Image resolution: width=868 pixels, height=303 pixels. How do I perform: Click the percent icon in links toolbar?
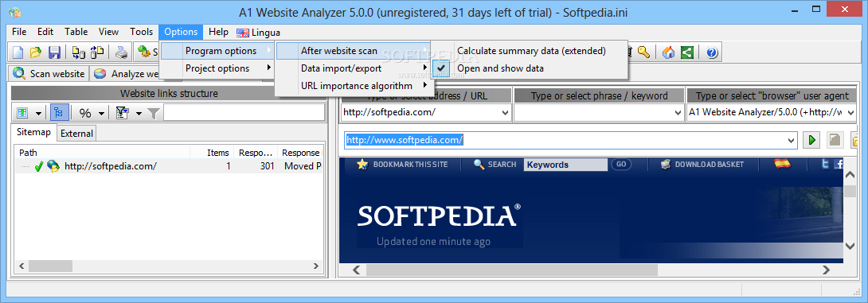pyautogui.click(x=85, y=114)
